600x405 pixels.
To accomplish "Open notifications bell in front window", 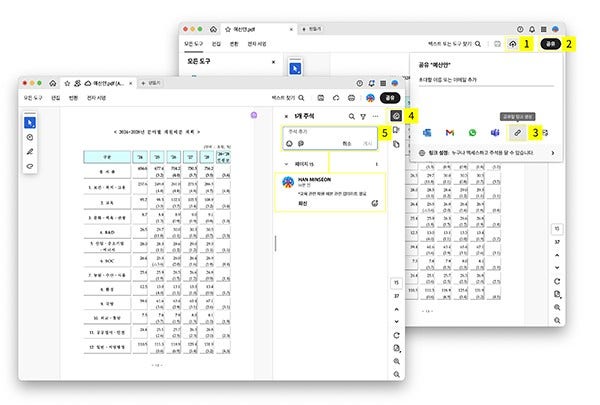I will coord(371,83).
